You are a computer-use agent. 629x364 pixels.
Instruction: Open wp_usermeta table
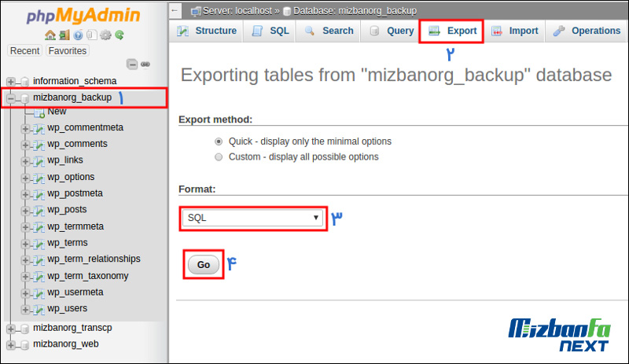(x=75, y=292)
